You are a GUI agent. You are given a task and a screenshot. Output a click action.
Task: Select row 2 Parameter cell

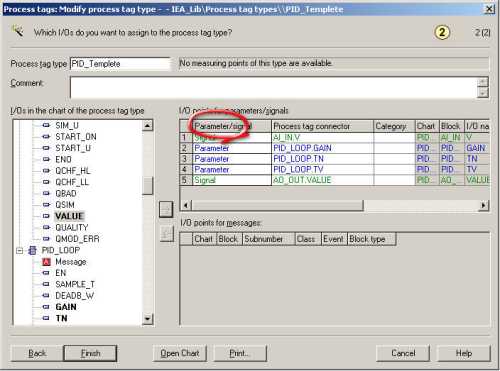point(232,148)
